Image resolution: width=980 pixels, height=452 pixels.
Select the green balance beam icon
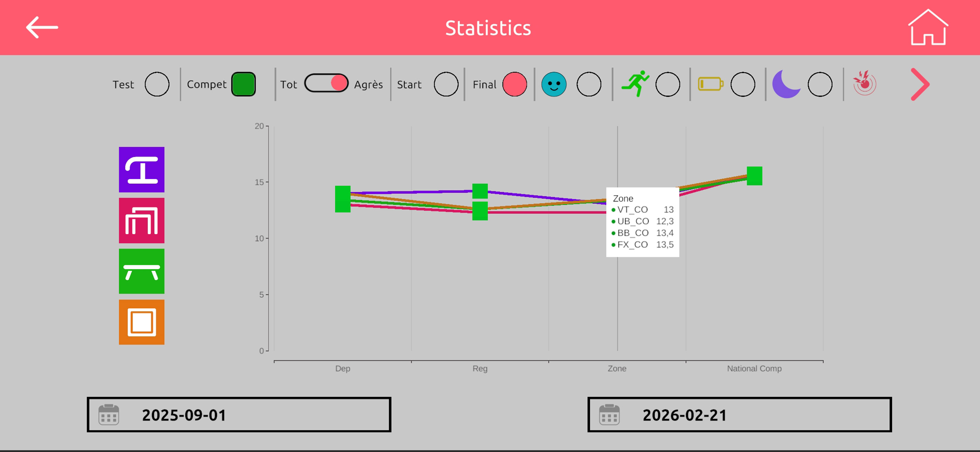pyautogui.click(x=142, y=271)
